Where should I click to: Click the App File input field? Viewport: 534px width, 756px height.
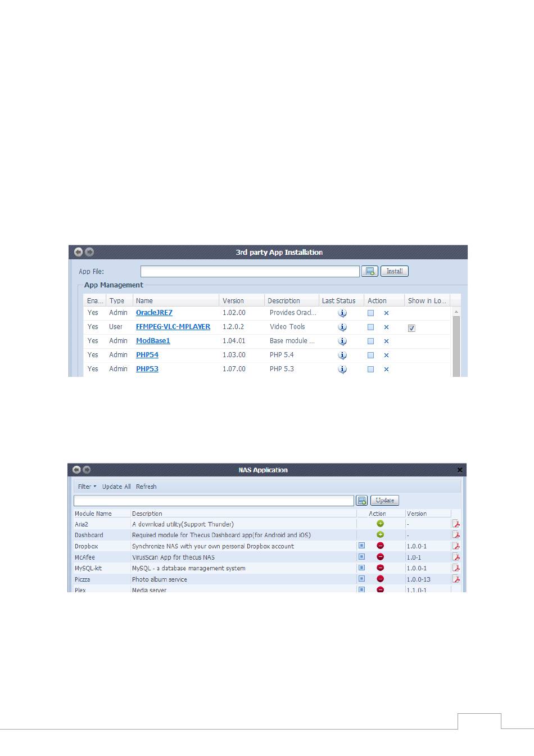click(x=250, y=272)
